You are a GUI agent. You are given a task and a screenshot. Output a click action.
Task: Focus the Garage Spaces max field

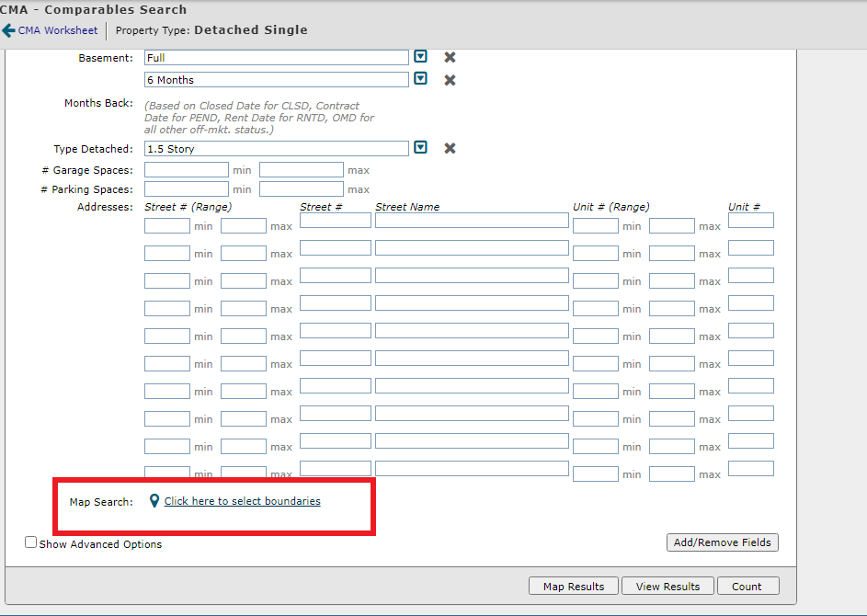[302, 170]
